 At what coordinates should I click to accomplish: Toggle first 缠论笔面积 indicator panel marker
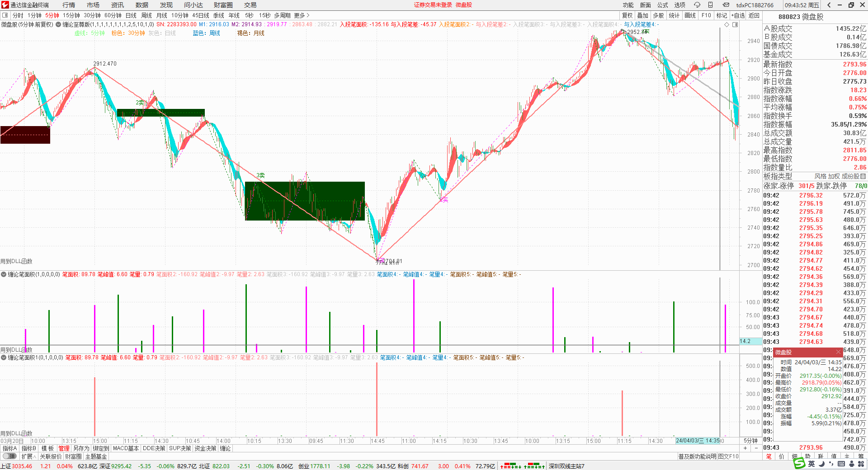[4, 274]
